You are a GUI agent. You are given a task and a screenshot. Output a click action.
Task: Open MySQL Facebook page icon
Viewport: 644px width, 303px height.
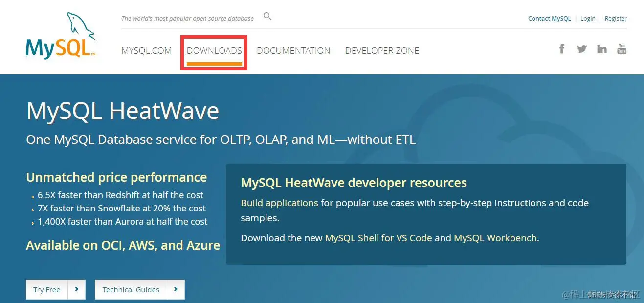pyautogui.click(x=562, y=48)
